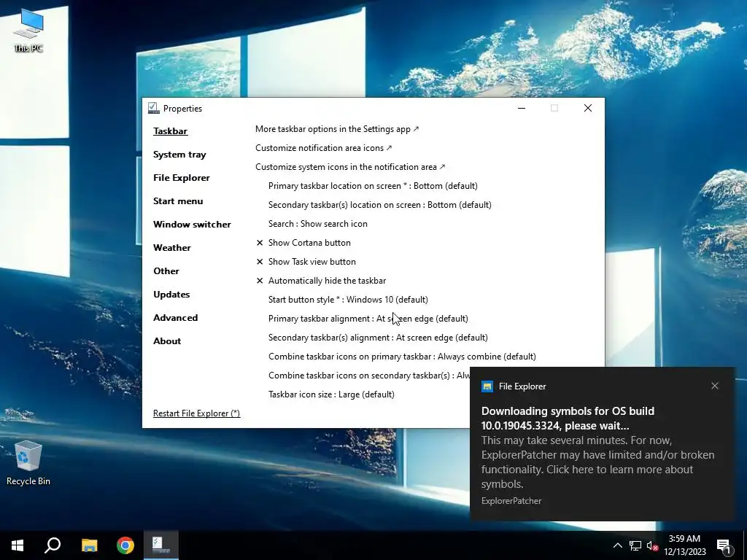This screenshot has width=747, height=560.
Task: Open Customize notification area icons link
Action: (323, 148)
